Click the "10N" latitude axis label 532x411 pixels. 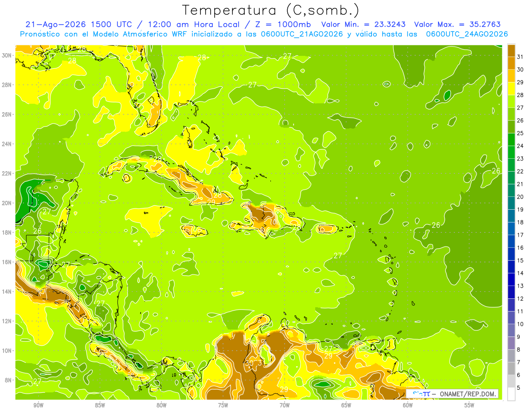[x=7, y=350]
